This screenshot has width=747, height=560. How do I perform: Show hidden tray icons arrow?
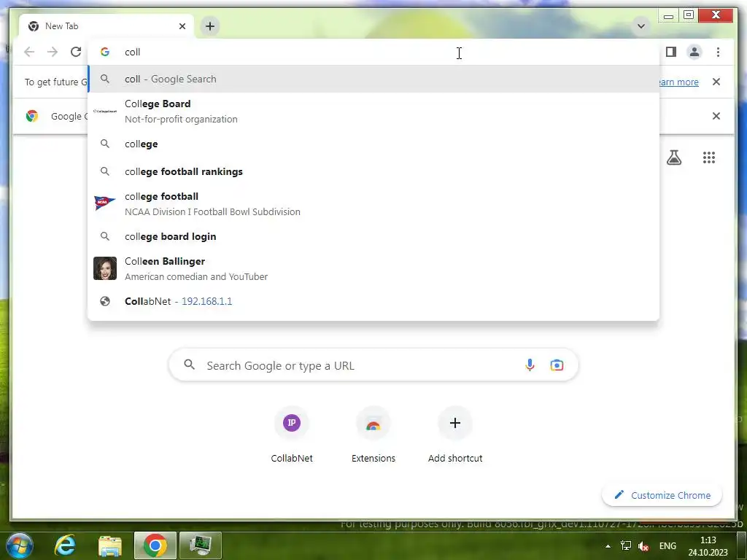tap(608, 546)
